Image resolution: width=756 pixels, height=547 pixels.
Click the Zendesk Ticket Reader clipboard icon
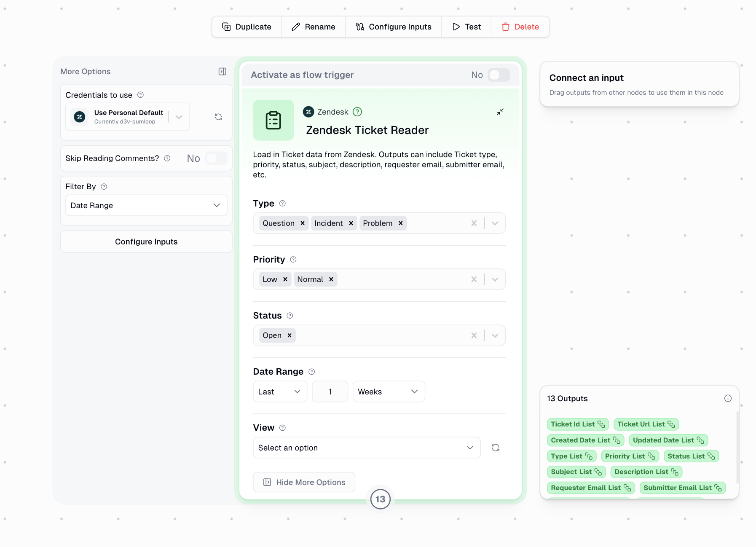[x=273, y=121]
